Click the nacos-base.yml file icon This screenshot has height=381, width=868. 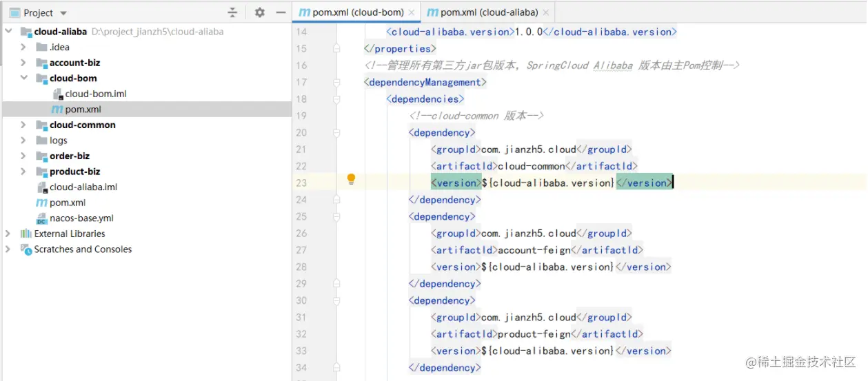click(41, 218)
